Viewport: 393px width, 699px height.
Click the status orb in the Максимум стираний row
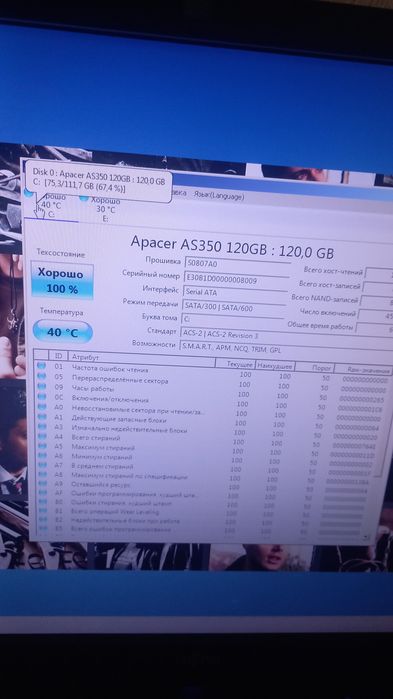(42, 445)
